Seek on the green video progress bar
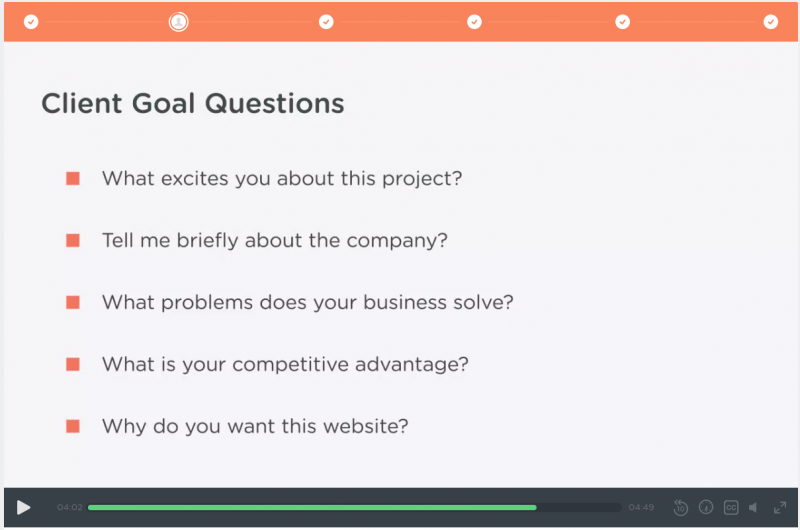Image resolution: width=800 pixels, height=530 pixels. tap(312, 508)
